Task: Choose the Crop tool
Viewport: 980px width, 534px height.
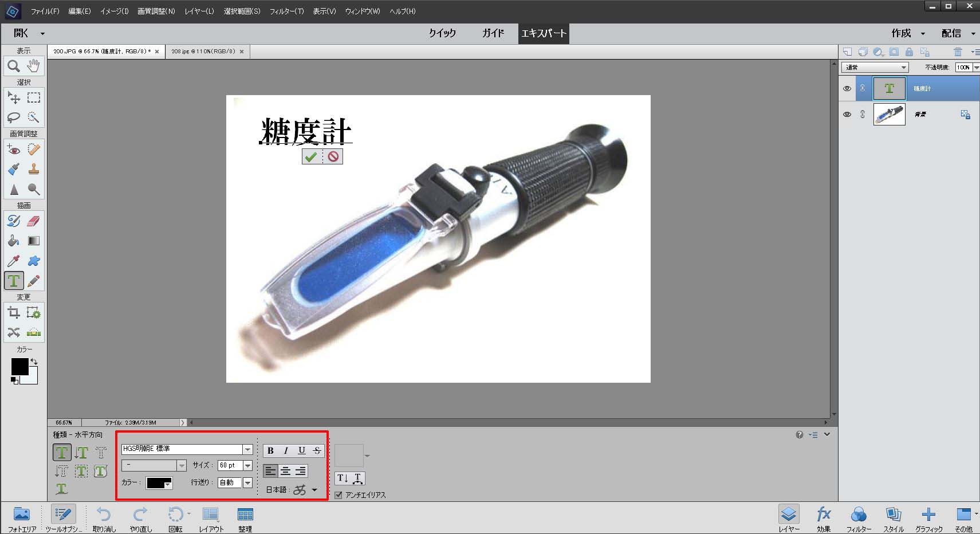Action: 14,313
